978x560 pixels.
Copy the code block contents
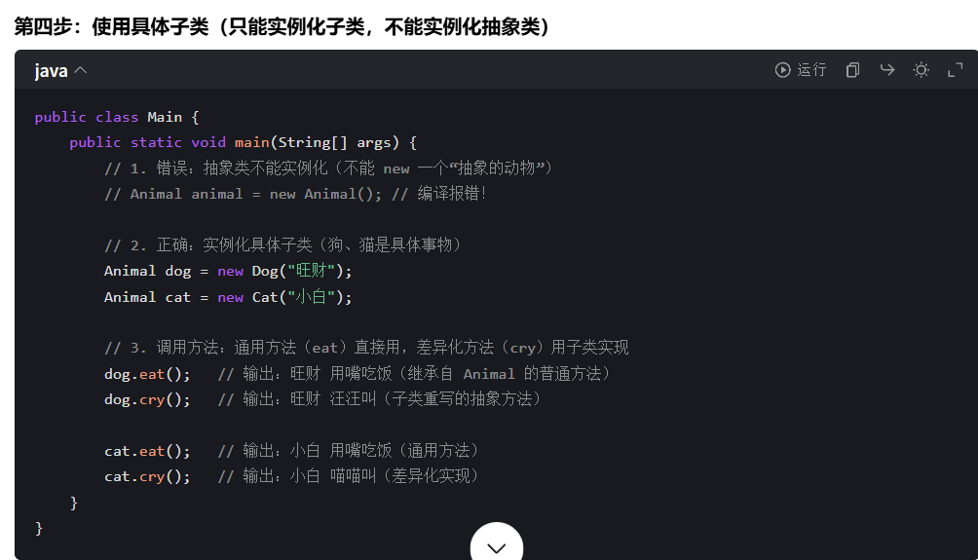pos(852,70)
